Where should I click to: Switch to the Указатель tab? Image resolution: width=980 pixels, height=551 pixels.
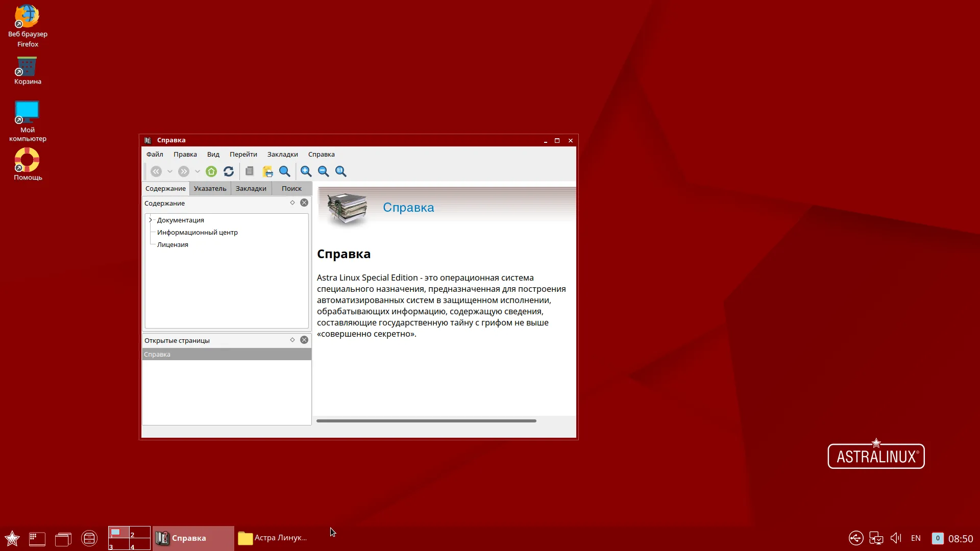[210, 188]
